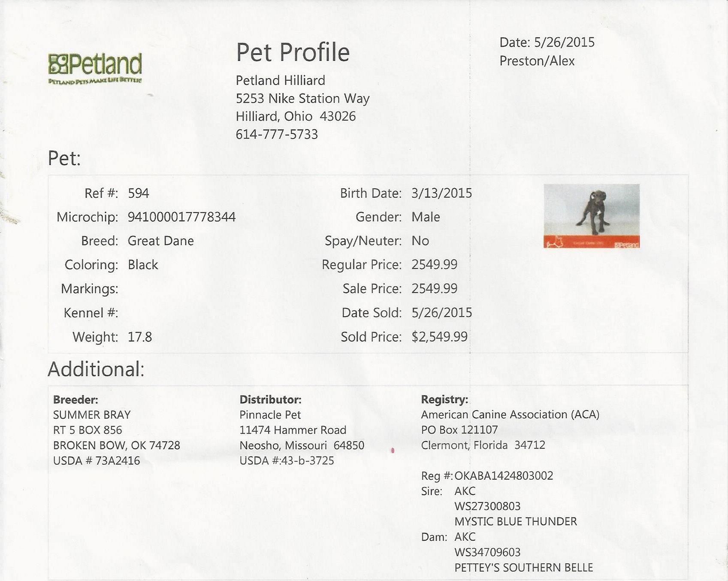Screen dimensions: 728x581
Task: Select 'BROKEN BOW, OK 74728' text
Action: tap(117, 445)
